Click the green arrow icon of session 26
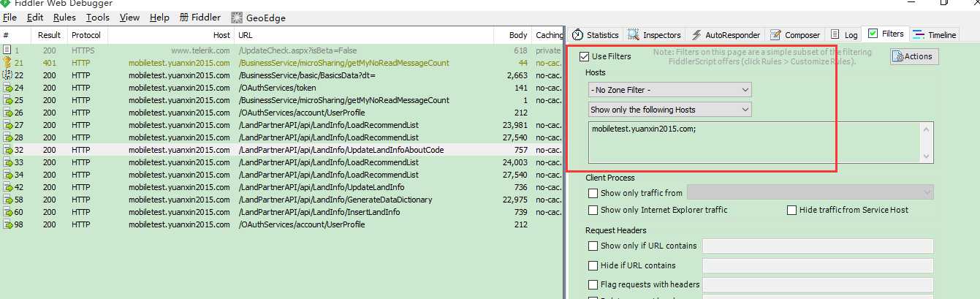The image size is (980, 299). [7, 113]
